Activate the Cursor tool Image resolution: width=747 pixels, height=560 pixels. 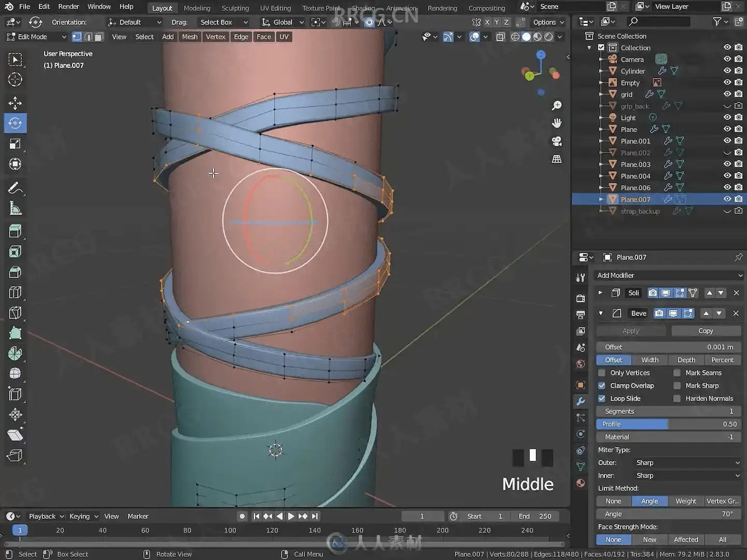[x=15, y=80]
